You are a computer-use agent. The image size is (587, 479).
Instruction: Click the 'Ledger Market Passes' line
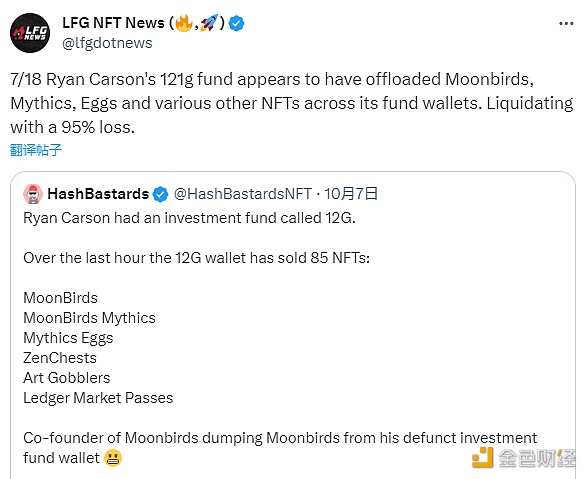[x=98, y=398]
